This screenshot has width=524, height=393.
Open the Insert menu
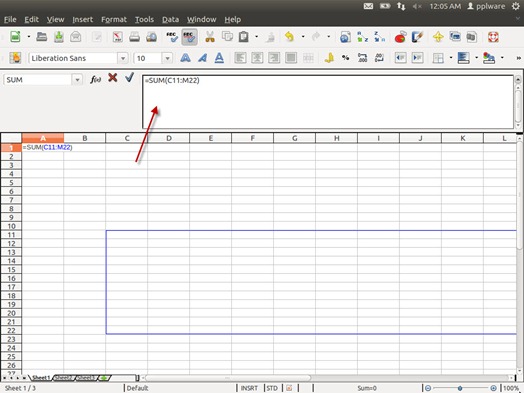click(x=83, y=19)
